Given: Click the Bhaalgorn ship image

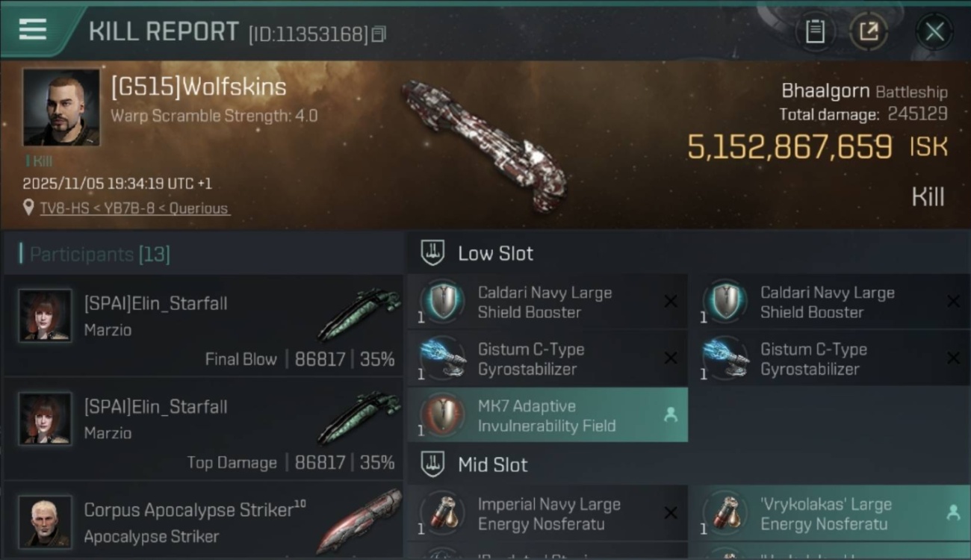Looking at the screenshot, I should (484, 146).
